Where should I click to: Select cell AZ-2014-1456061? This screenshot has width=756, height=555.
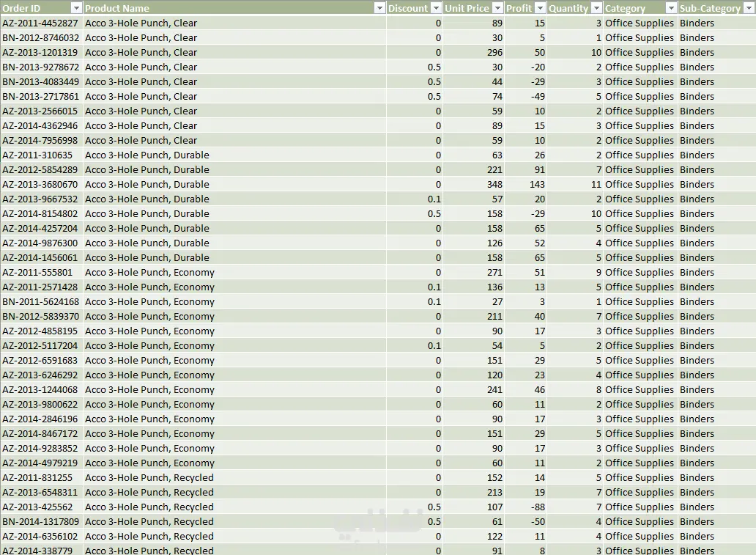(x=40, y=258)
